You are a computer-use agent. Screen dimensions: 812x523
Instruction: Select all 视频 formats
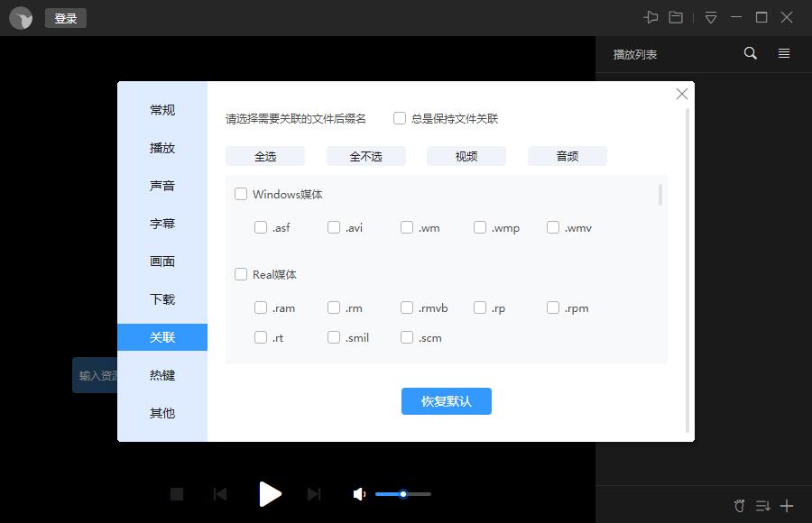466,155
